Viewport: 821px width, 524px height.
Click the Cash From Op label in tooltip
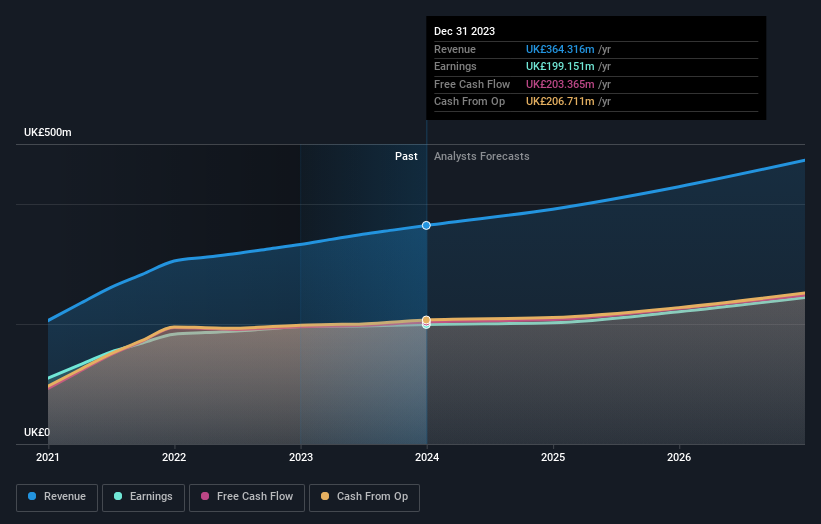[x=469, y=102]
